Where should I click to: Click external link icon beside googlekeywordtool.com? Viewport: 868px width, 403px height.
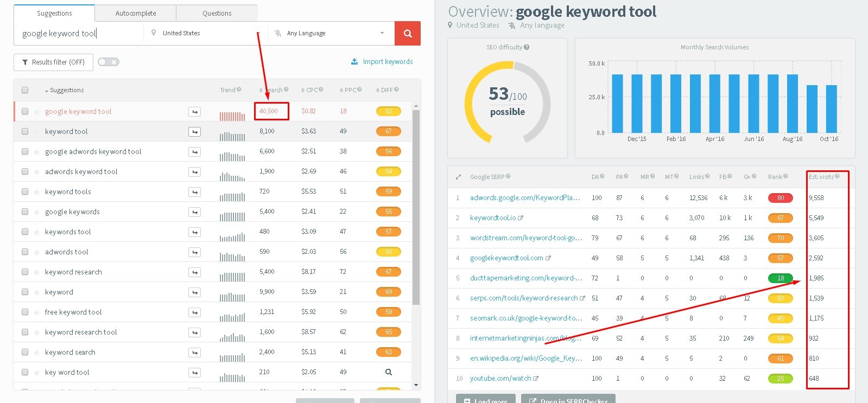[548, 258]
